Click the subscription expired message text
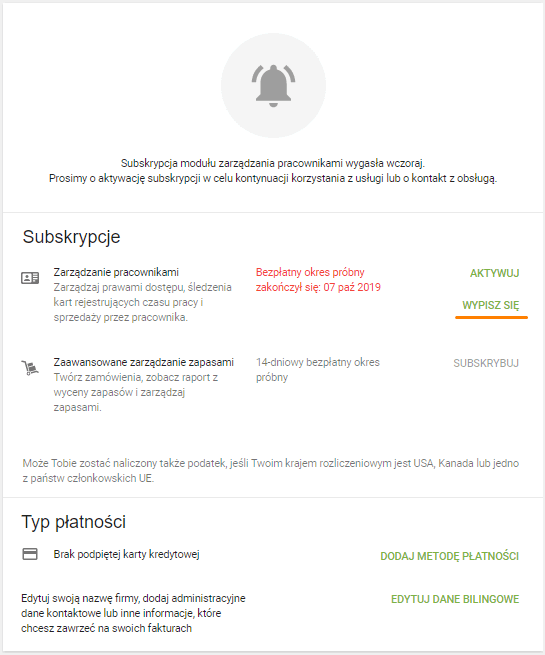 click(x=273, y=170)
